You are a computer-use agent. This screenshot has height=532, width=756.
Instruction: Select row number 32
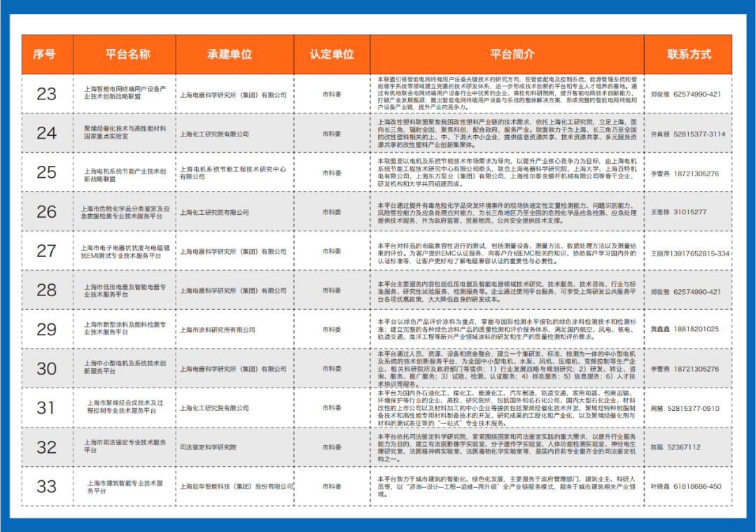point(46,447)
